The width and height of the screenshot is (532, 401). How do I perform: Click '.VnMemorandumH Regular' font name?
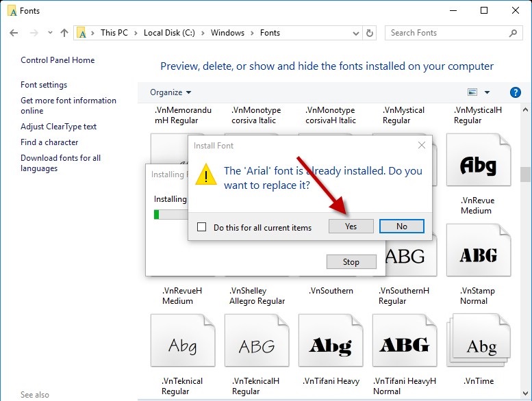click(183, 115)
